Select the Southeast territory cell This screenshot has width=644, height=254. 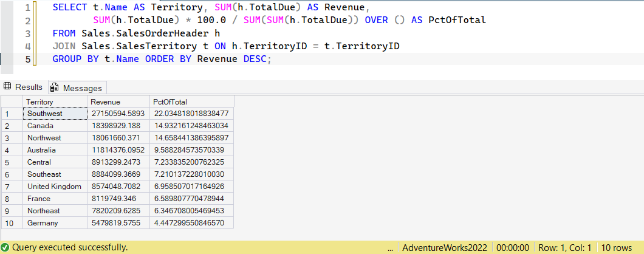[55, 174]
